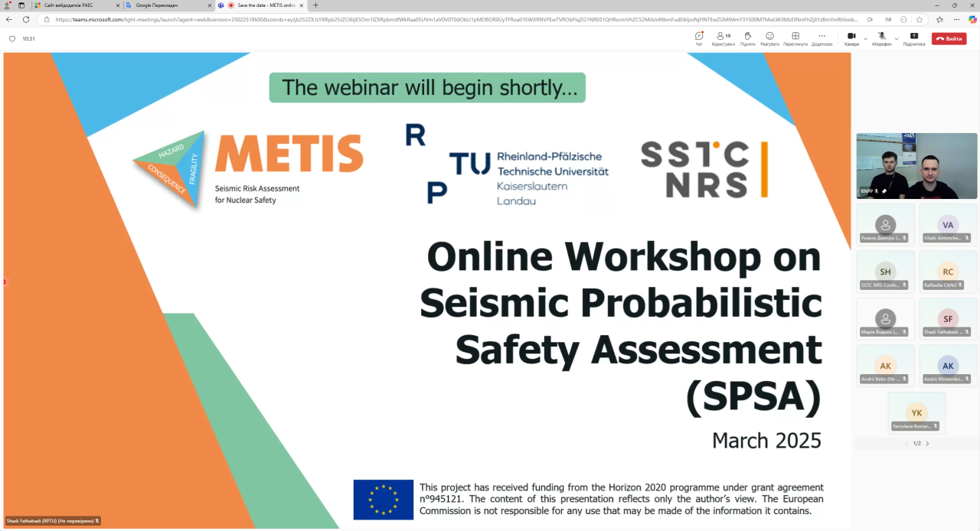Go to previous participants page arrow
This screenshot has width=980, height=531.
[x=906, y=444]
